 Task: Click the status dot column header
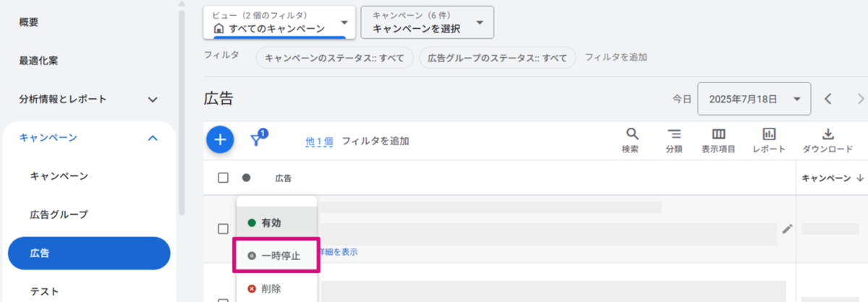click(247, 178)
